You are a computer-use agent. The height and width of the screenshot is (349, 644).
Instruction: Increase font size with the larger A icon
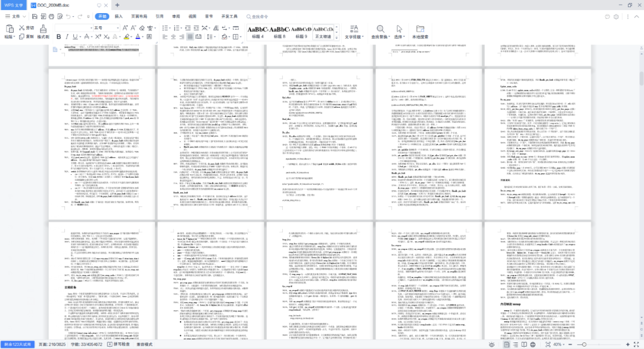(126, 28)
